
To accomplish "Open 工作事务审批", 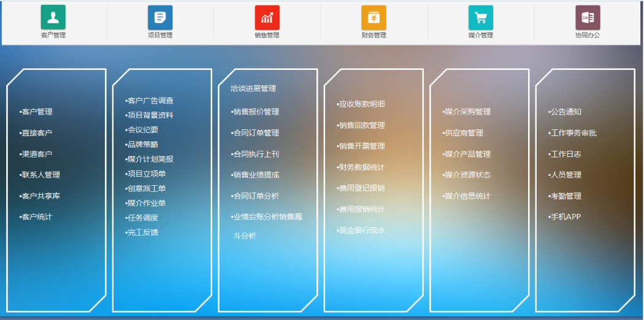I will pyautogui.click(x=572, y=133).
